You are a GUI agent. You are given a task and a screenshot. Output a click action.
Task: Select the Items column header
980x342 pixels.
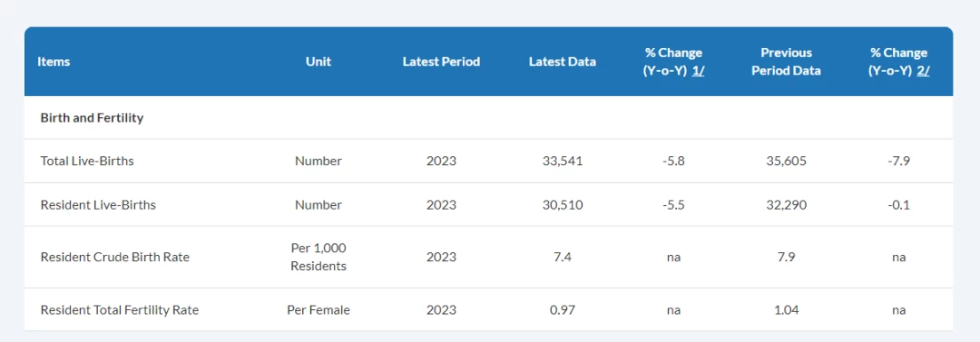pos(54,62)
